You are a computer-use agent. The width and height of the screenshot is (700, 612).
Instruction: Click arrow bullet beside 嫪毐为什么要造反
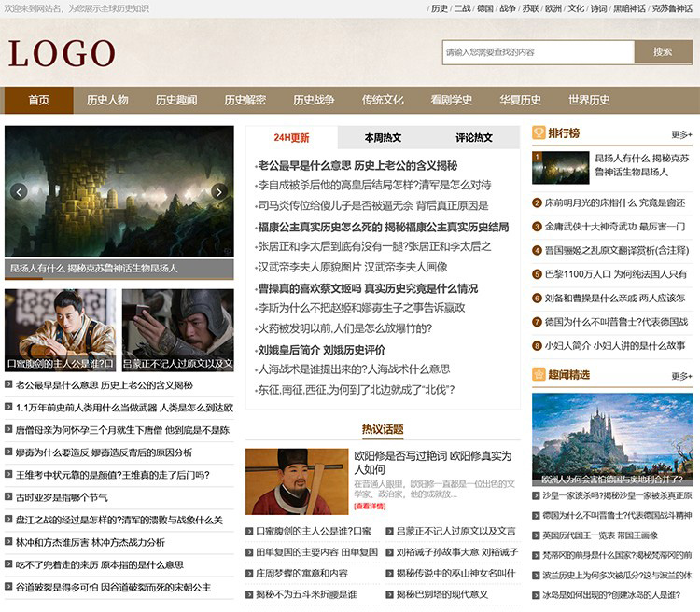click(x=8, y=452)
